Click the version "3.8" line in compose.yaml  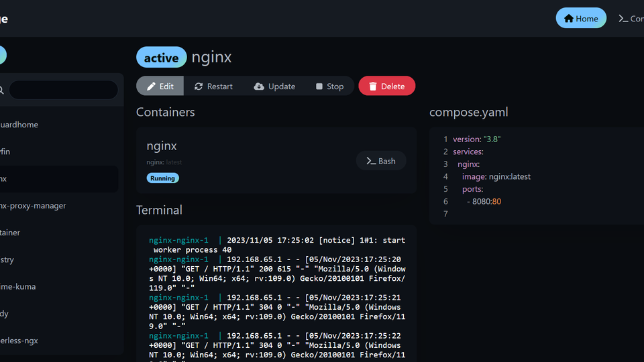point(477,139)
